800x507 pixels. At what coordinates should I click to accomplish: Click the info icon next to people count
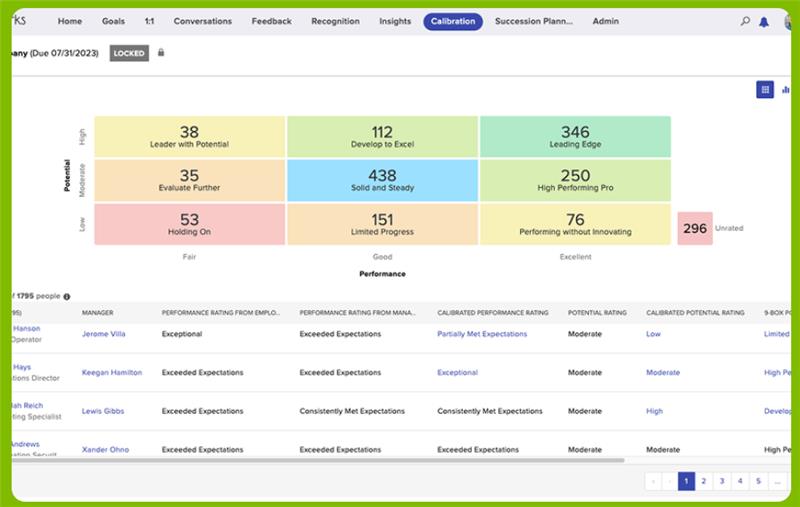(67, 296)
